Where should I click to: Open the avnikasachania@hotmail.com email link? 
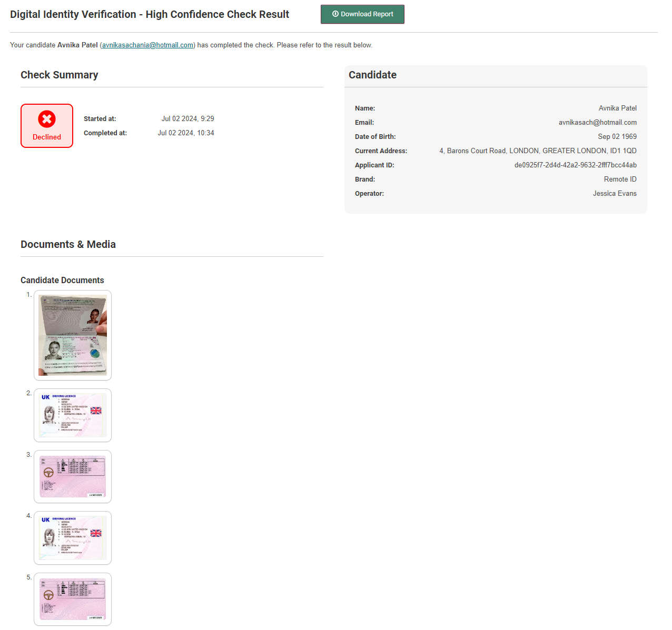tap(147, 45)
